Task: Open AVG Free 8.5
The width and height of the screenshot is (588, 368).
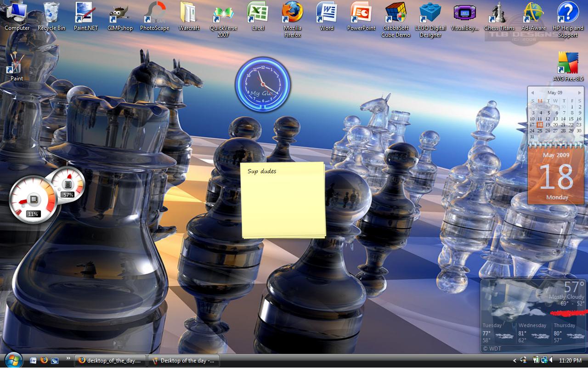Action: pyautogui.click(x=567, y=62)
